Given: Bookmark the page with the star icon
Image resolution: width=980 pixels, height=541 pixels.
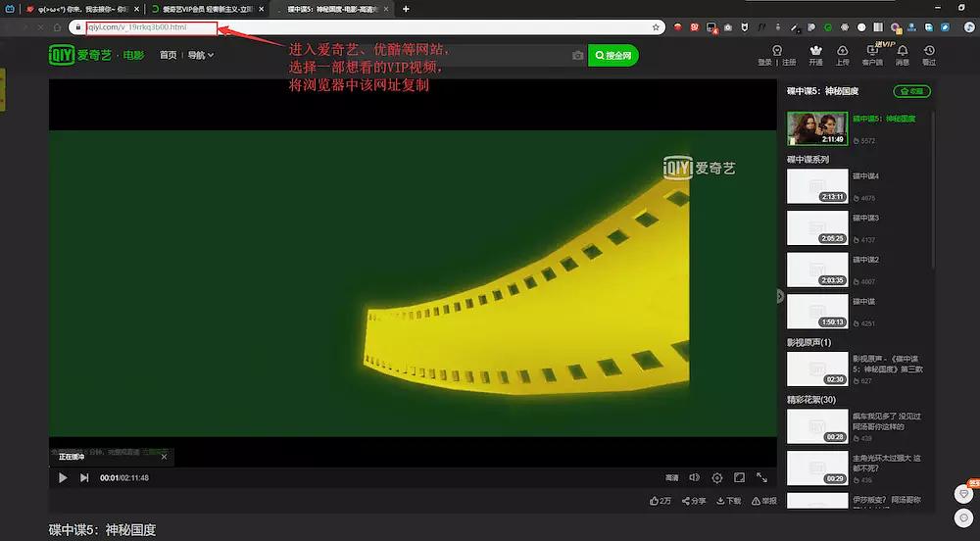Looking at the screenshot, I should (x=656, y=27).
